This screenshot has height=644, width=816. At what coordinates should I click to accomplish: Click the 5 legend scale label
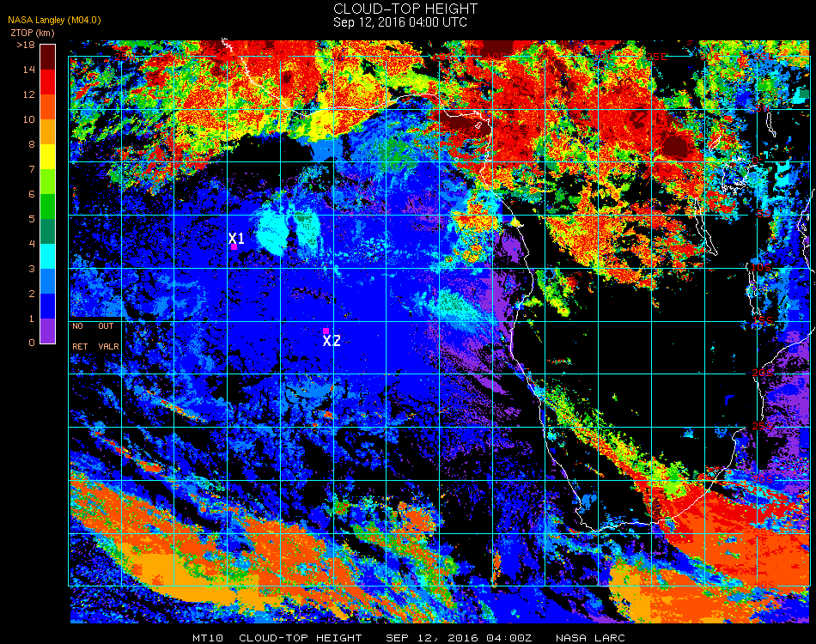click(x=31, y=219)
